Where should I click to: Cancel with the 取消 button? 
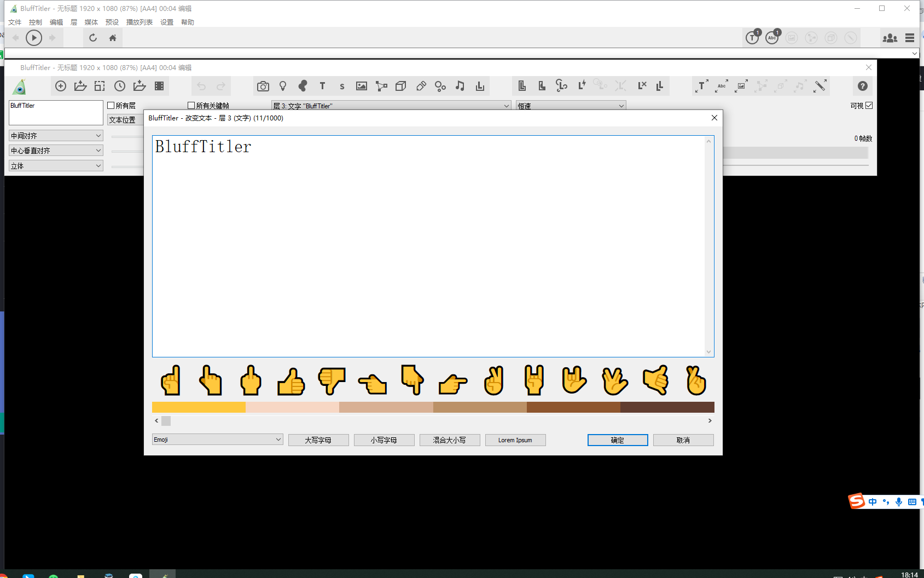[683, 440]
